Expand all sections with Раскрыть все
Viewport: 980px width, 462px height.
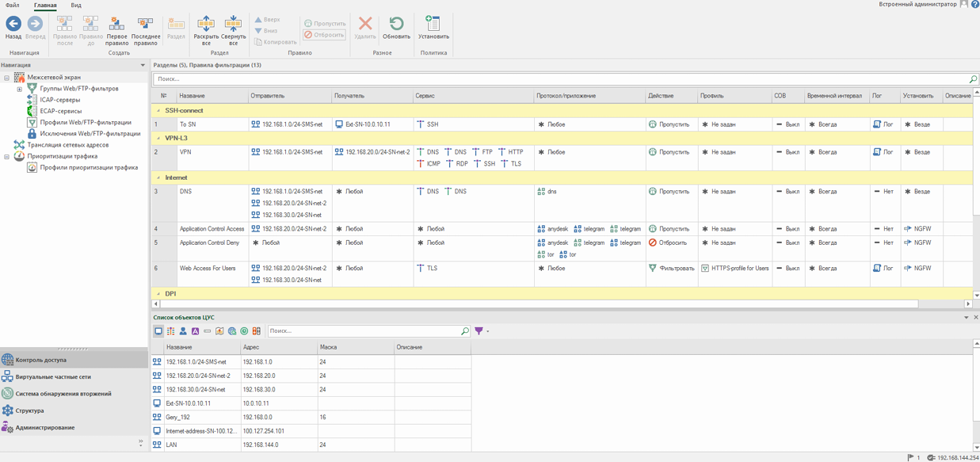coord(206,25)
